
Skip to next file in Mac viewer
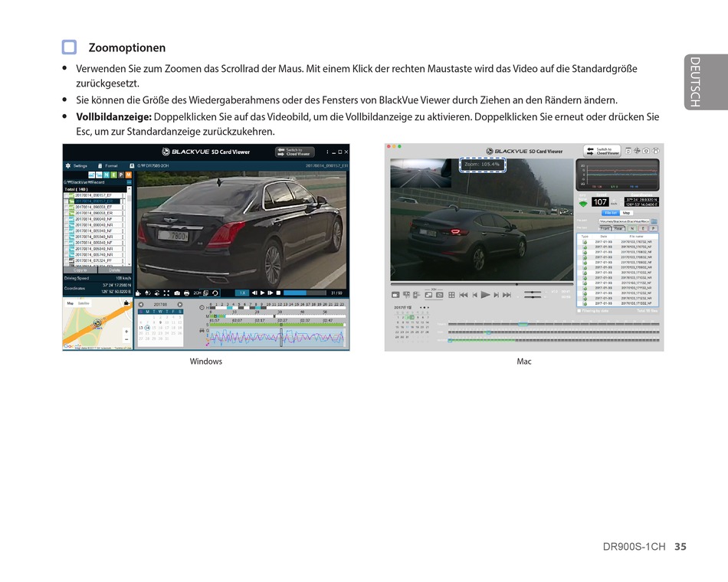click(x=507, y=295)
